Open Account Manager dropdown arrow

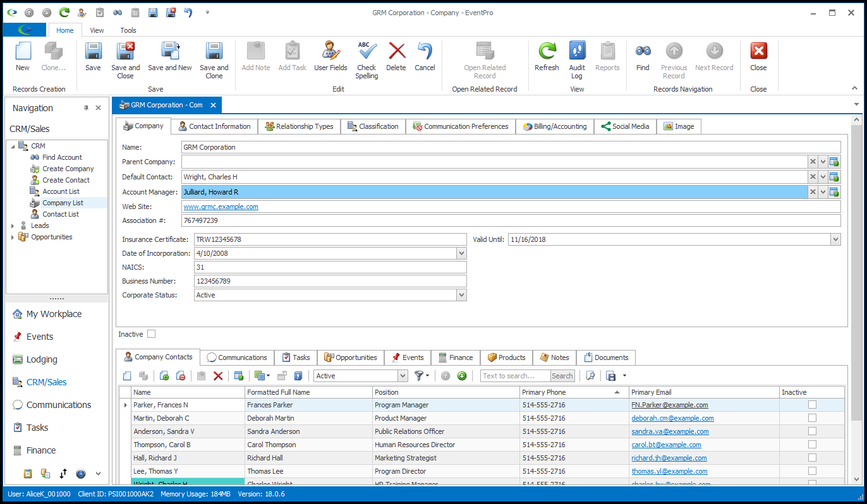pos(823,192)
